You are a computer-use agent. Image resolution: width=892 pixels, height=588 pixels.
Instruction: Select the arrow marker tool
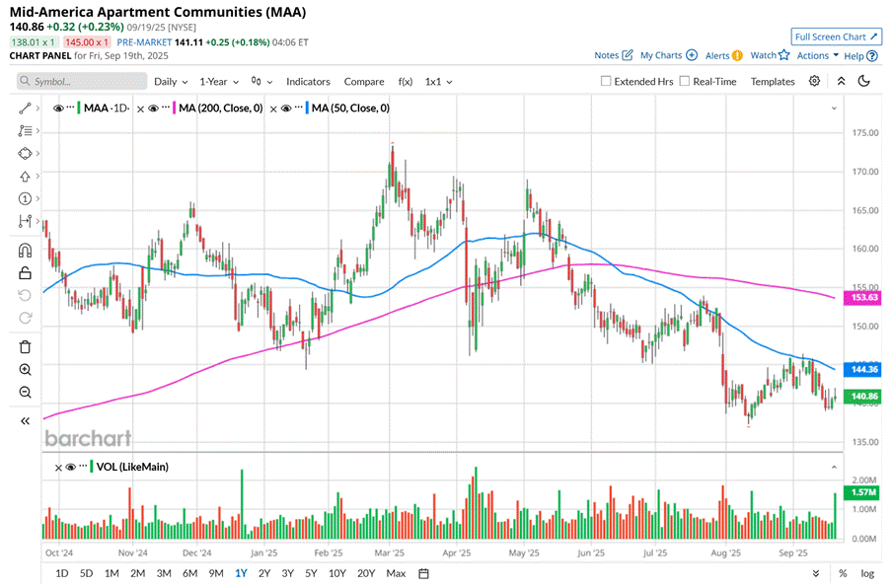click(x=25, y=177)
